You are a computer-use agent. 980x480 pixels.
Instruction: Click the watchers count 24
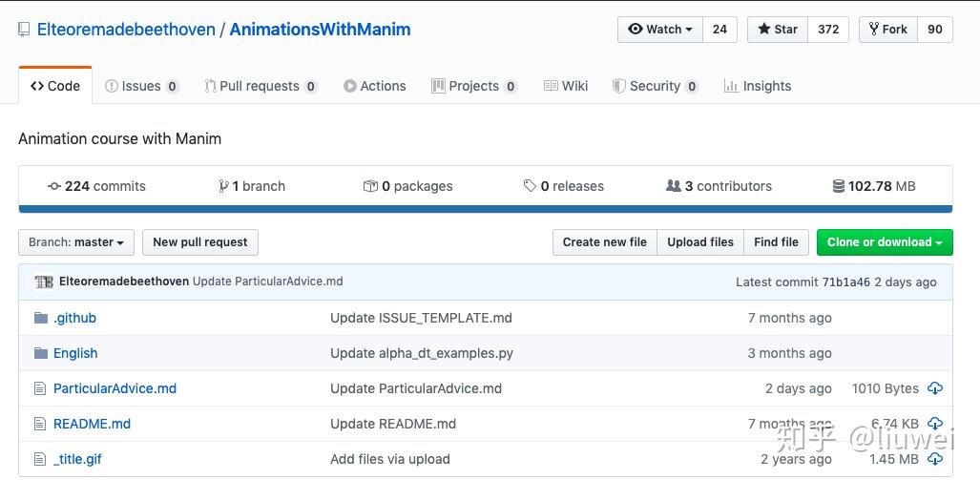pyautogui.click(x=720, y=30)
